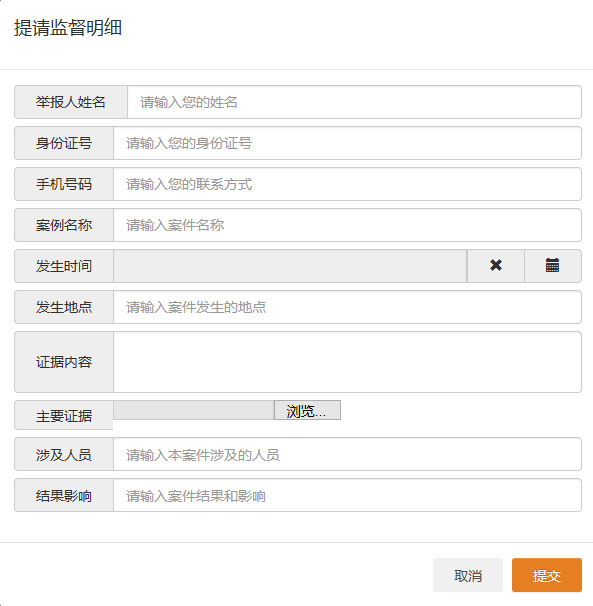Click inside the 证据内容 text area

point(348,362)
